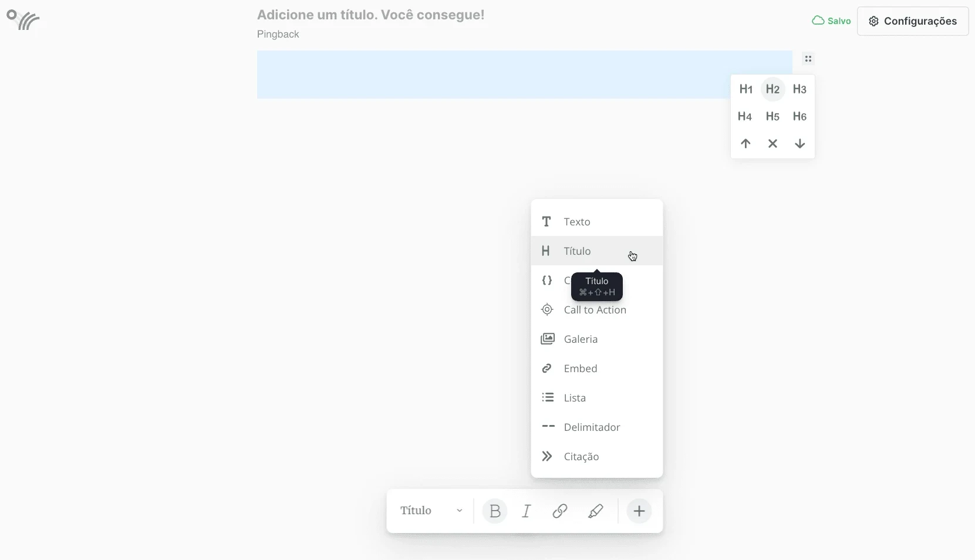Insert a hyperlink from the toolbar

click(559, 511)
